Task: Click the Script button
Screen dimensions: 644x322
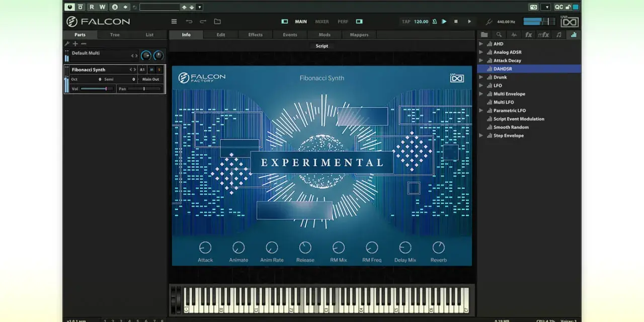Action: 322,46
